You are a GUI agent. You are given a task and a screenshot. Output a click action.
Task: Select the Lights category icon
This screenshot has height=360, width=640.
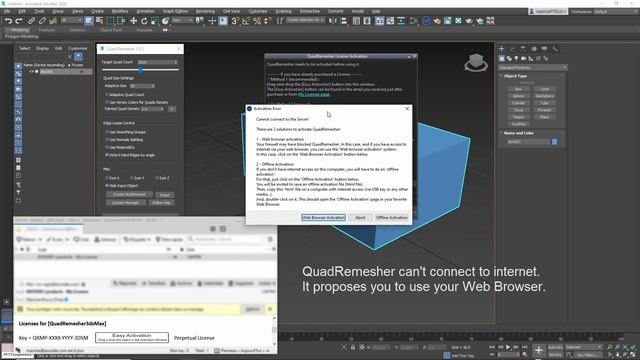click(516, 58)
